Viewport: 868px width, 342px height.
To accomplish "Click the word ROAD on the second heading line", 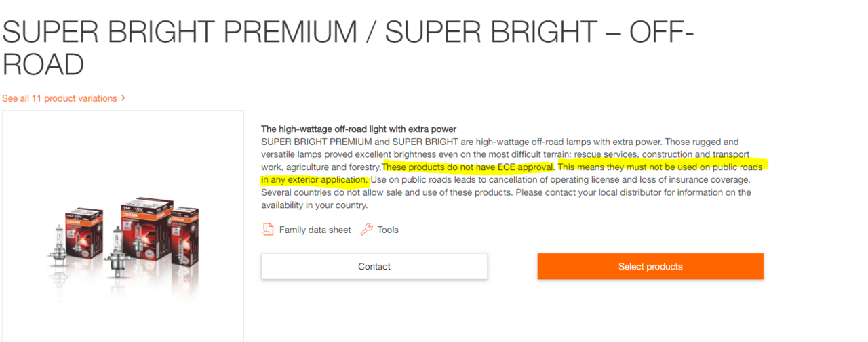I will click(x=43, y=64).
